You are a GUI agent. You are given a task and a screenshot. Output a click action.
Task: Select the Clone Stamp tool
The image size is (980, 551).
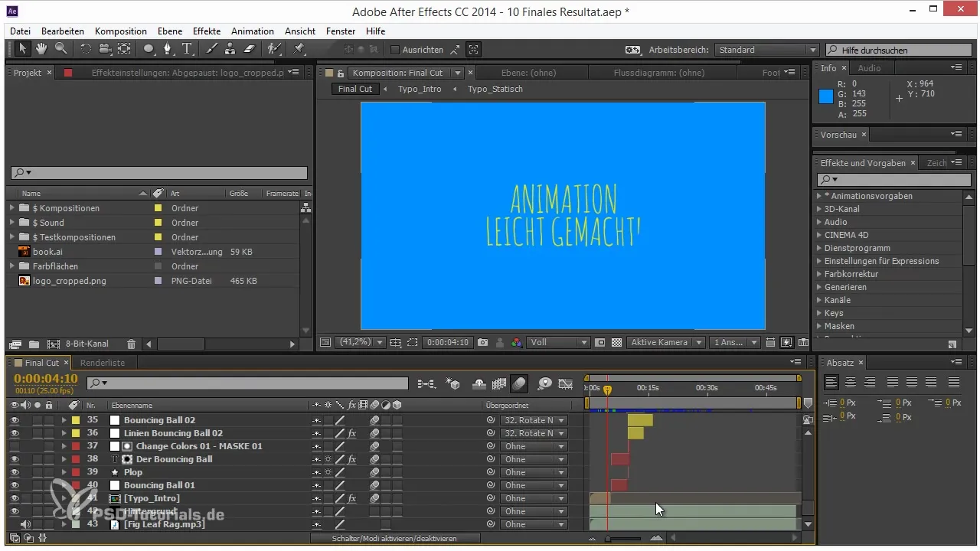tap(230, 49)
